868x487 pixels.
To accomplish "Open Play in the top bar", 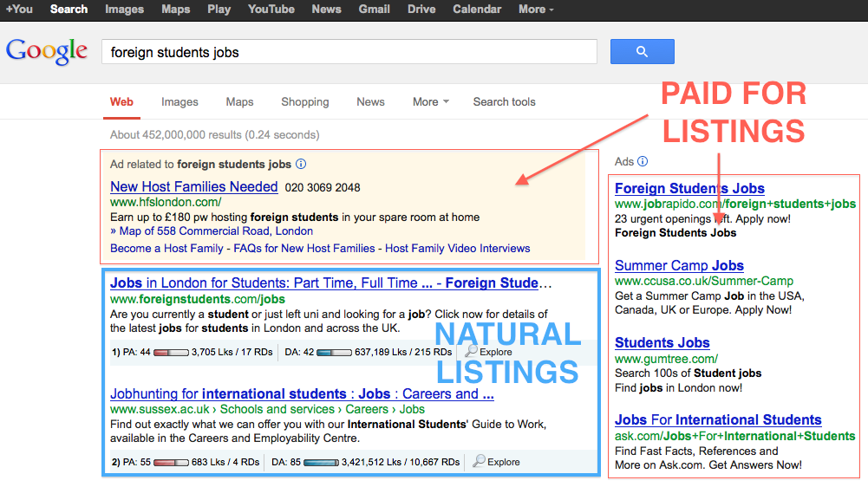I will 219,10.
